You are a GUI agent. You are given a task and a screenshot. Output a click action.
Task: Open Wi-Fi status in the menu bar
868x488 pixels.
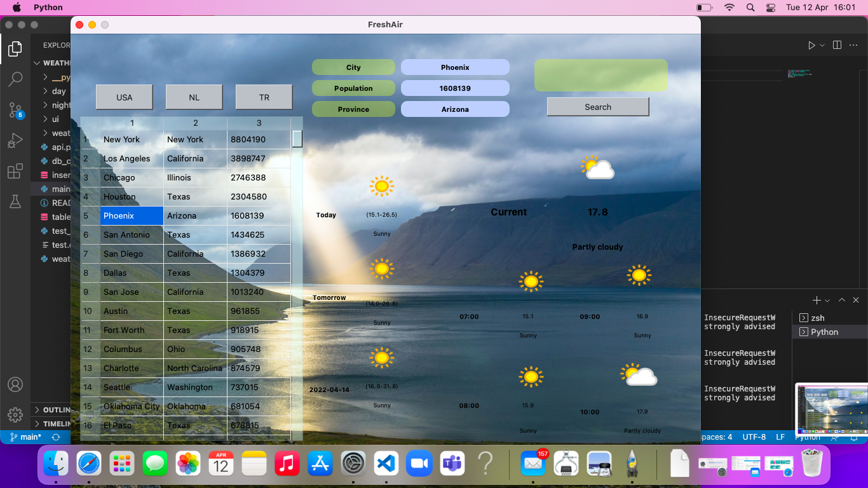729,8
